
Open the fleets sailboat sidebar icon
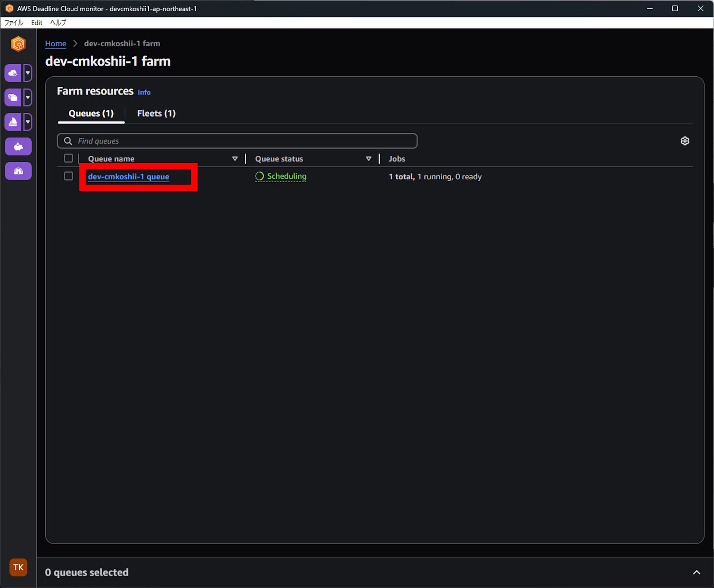click(13, 122)
